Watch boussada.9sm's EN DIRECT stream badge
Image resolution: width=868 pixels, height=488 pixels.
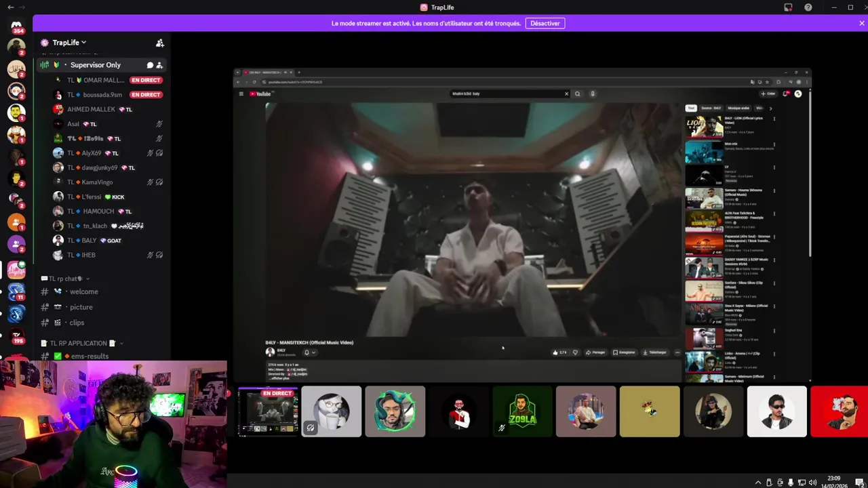coord(146,95)
